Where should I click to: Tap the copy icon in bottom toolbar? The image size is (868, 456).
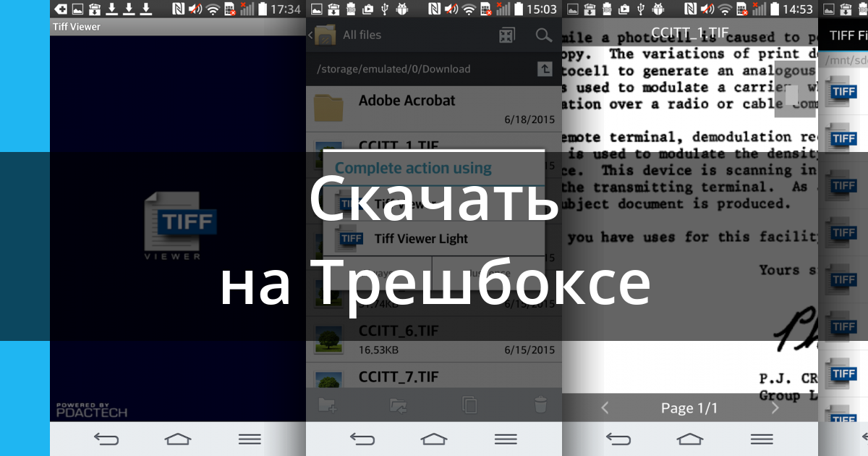pyautogui.click(x=469, y=405)
